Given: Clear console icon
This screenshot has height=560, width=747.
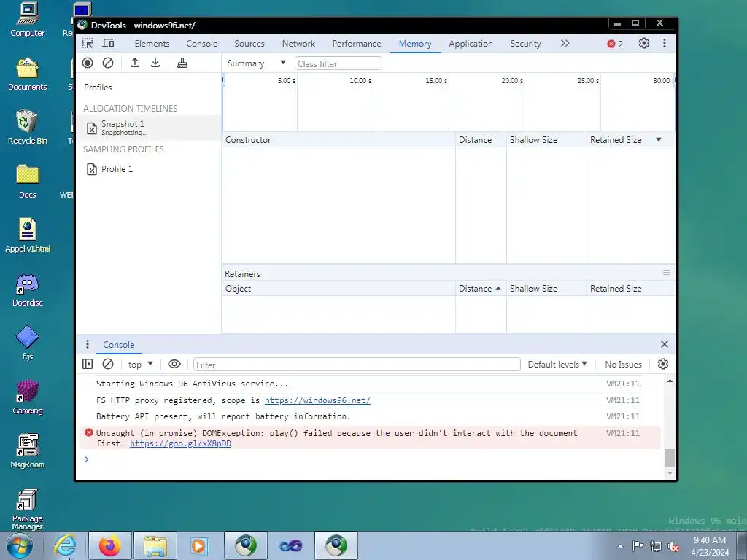Looking at the screenshot, I should point(108,365).
